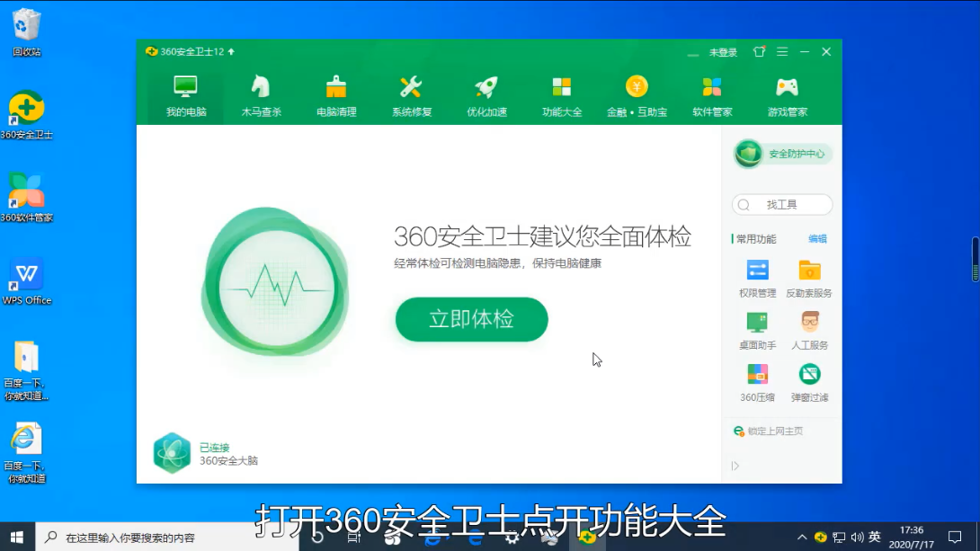Open the Windows Start menu

(x=16, y=537)
